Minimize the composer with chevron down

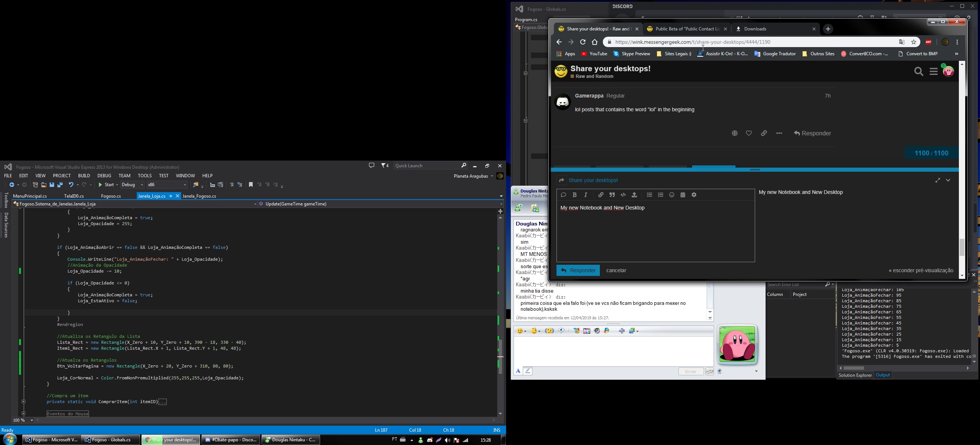click(x=948, y=181)
